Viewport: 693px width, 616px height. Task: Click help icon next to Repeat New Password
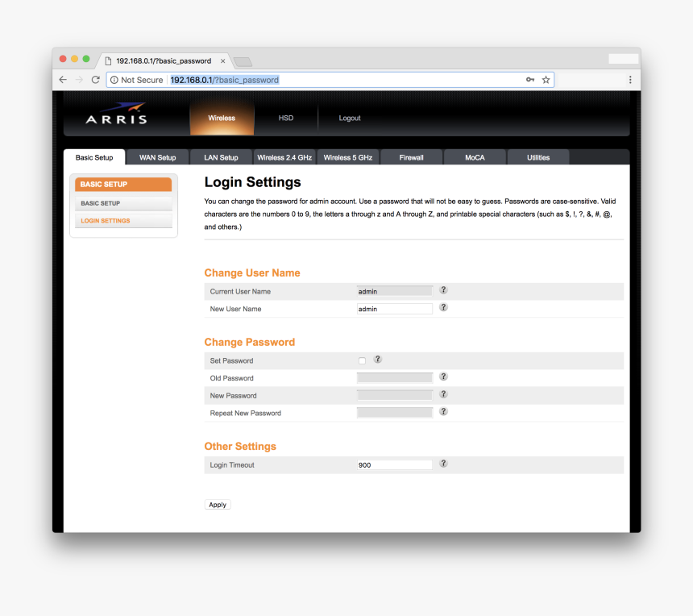coord(443,411)
